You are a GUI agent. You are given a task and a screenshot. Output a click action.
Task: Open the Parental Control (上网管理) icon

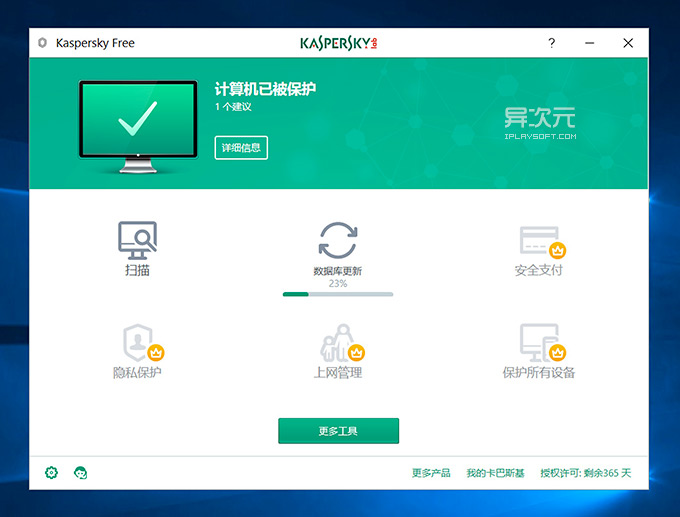tap(343, 343)
